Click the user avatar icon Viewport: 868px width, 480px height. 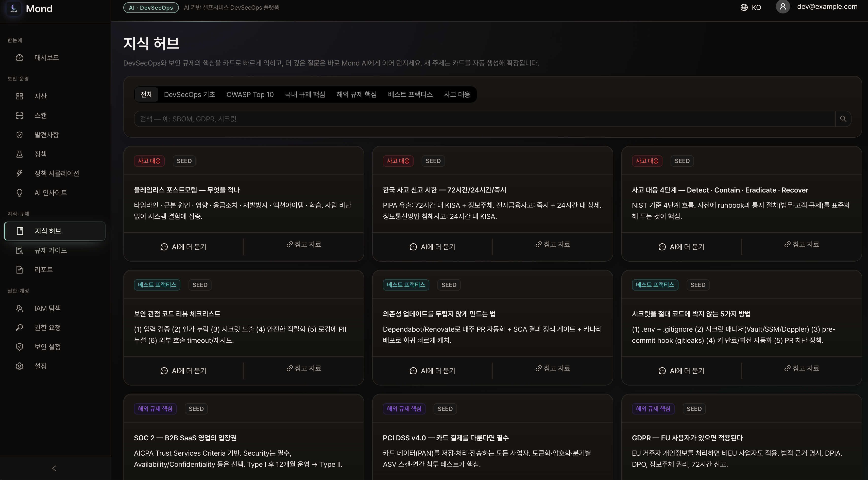(x=783, y=6)
